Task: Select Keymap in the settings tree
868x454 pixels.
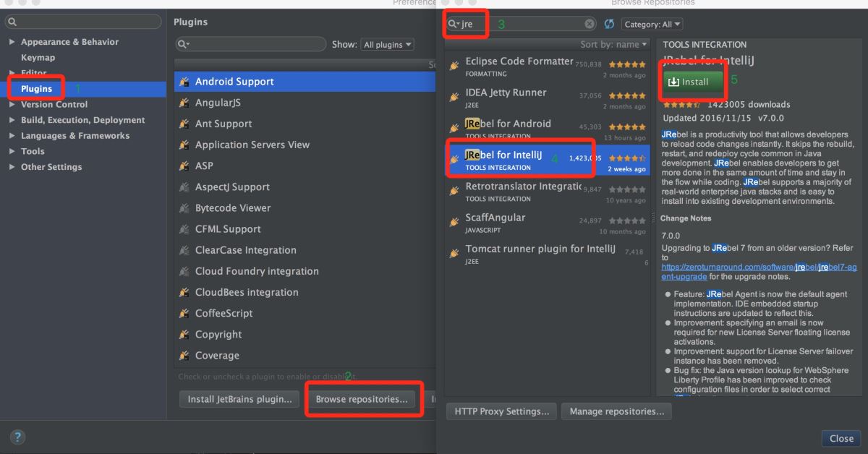Action: tap(38, 58)
